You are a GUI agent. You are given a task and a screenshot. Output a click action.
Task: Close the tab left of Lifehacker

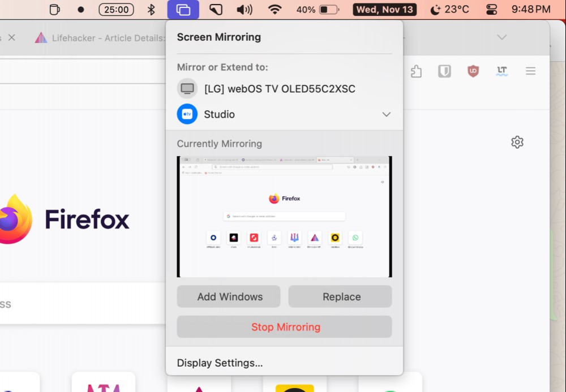[11, 37]
